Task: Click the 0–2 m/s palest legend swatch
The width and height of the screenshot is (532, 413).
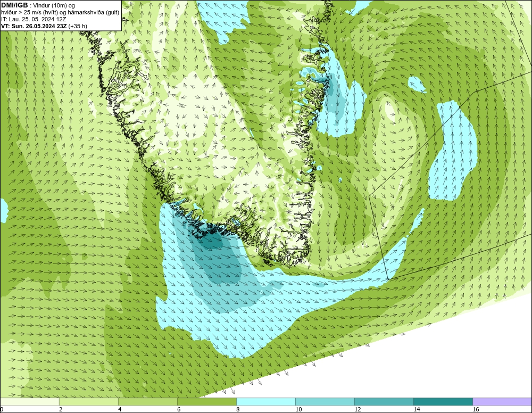Action: 30,401
